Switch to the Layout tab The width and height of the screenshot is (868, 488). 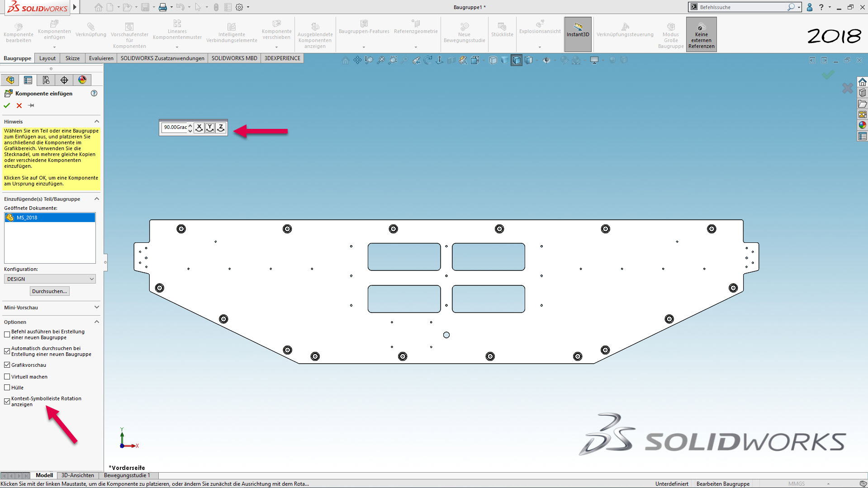click(x=47, y=58)
